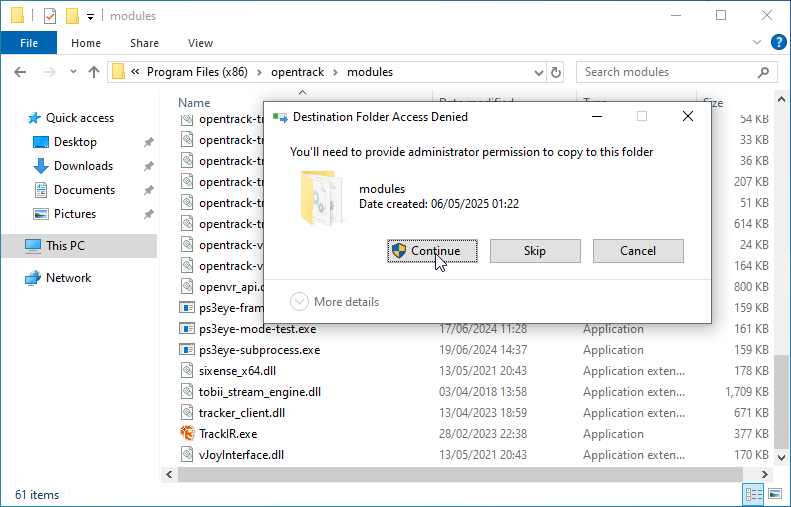
Task: Select ps3eye-mode-test.exe file
Action: (257, 329)
